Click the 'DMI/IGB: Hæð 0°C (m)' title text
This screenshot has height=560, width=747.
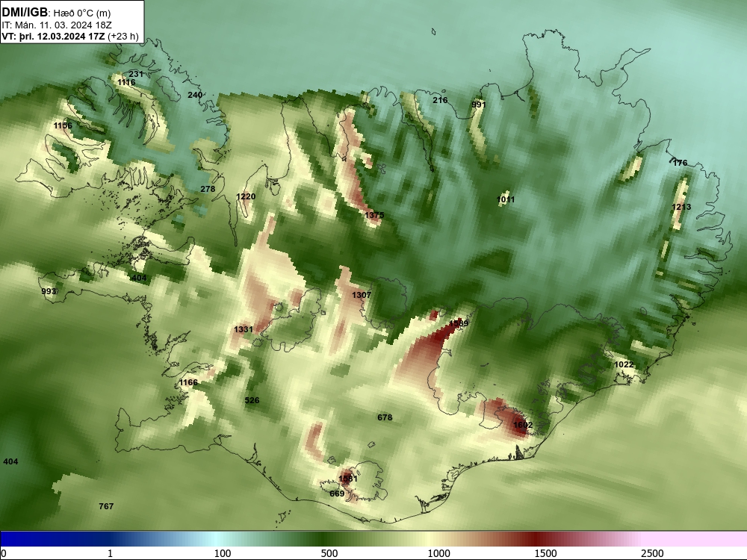[x=56, y=13]
